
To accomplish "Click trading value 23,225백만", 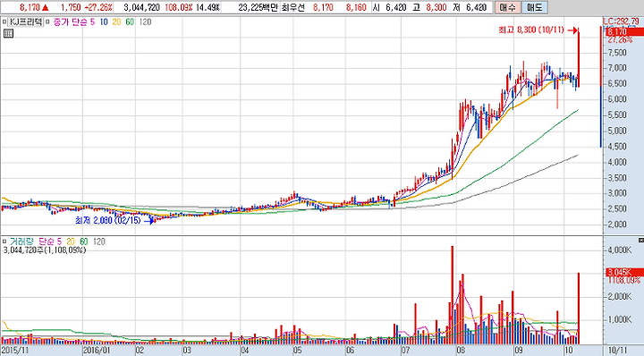I will (x=258, y=7).
